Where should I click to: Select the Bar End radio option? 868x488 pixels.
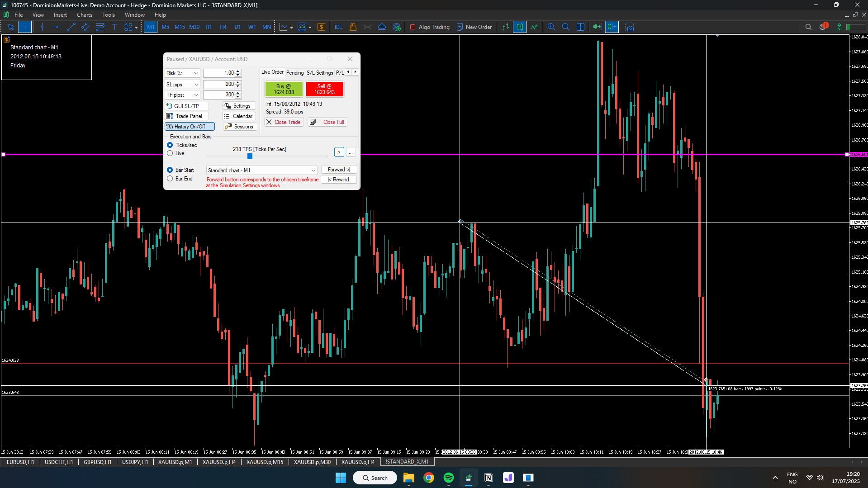coord(170,179)
